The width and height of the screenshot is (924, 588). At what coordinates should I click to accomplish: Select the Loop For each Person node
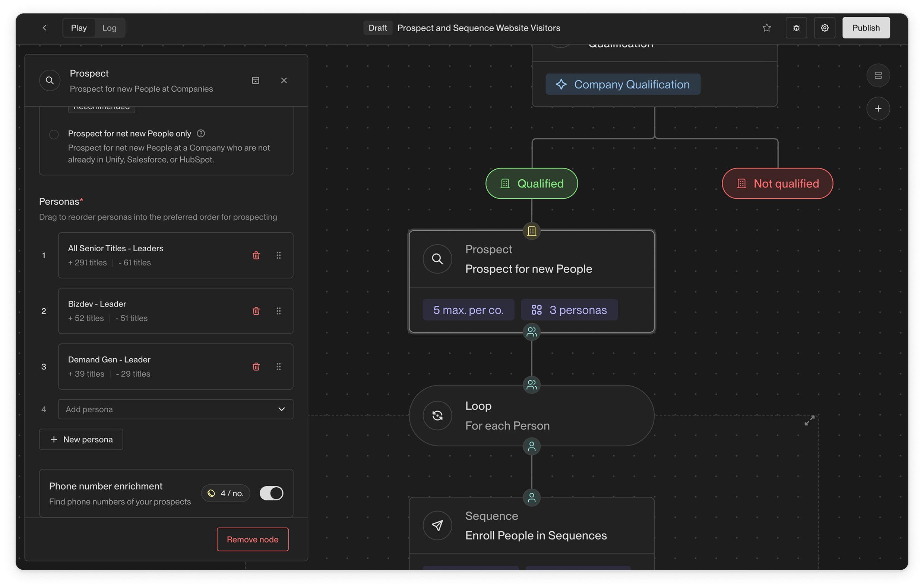coord(532,416)
